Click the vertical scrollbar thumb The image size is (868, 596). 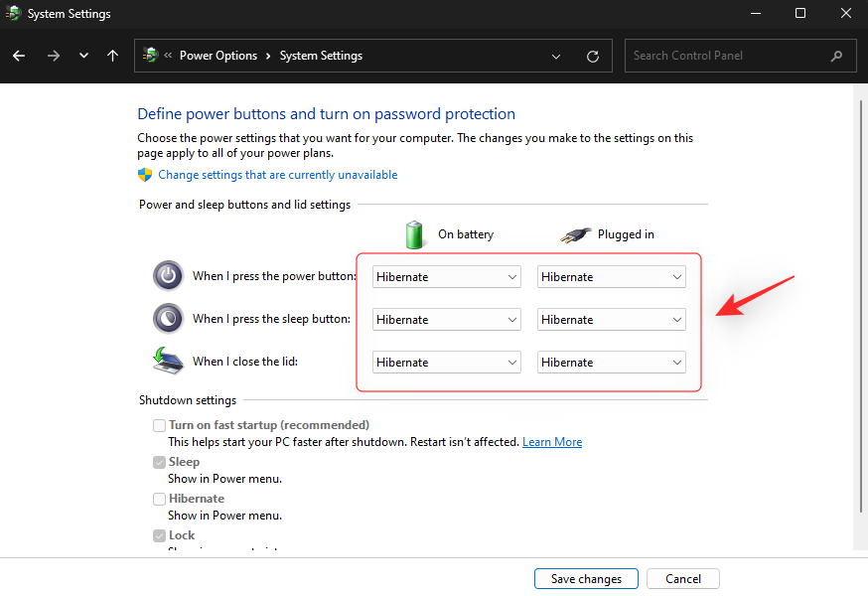point(860,306)
